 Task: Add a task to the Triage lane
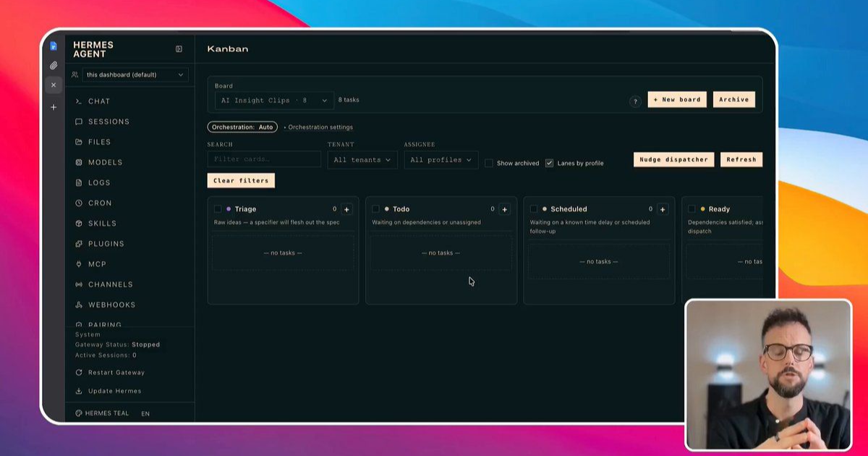346,209
